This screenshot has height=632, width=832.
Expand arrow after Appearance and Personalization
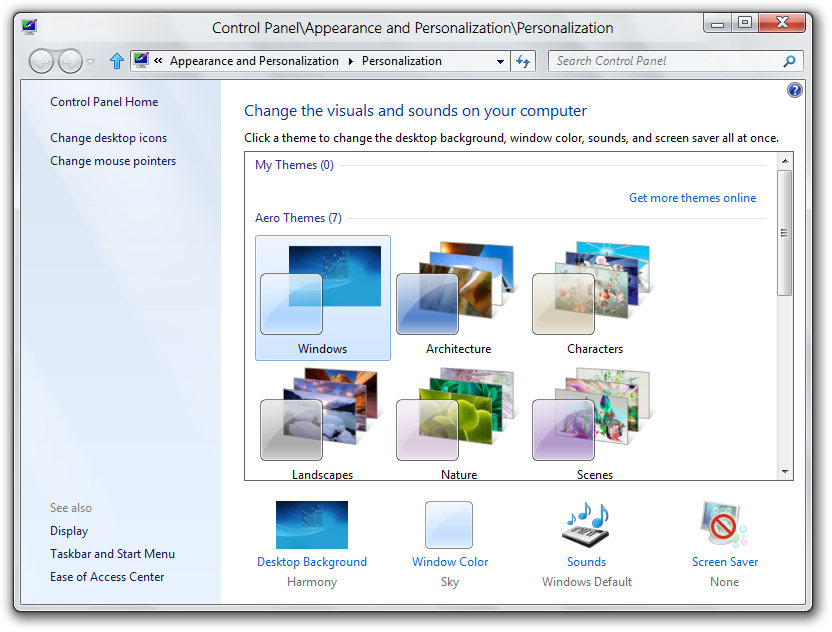point(351,62)
